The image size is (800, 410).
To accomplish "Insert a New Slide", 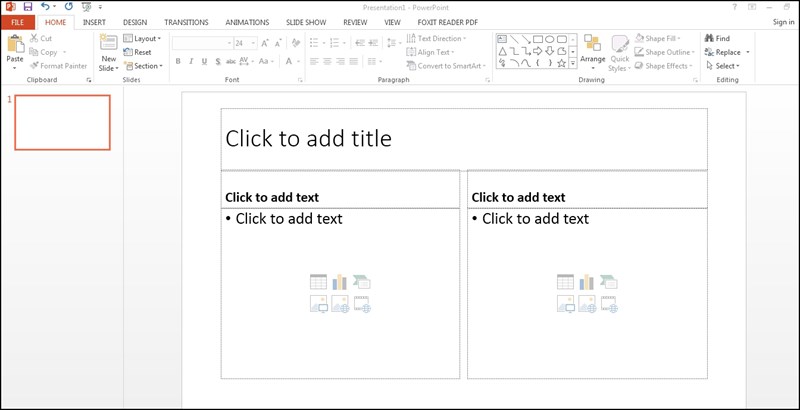I will coord(108,50).
